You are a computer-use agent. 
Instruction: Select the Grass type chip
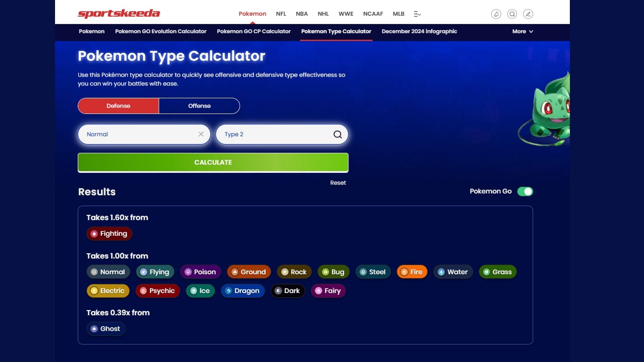coord(498,272)
